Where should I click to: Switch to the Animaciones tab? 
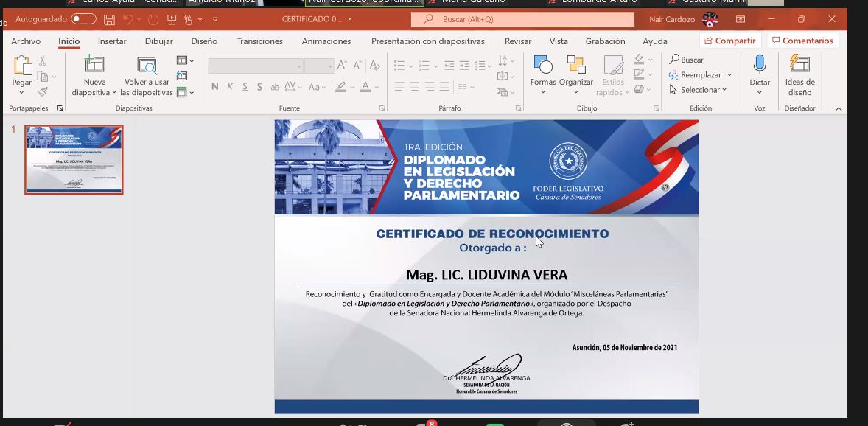pos(326,41)
